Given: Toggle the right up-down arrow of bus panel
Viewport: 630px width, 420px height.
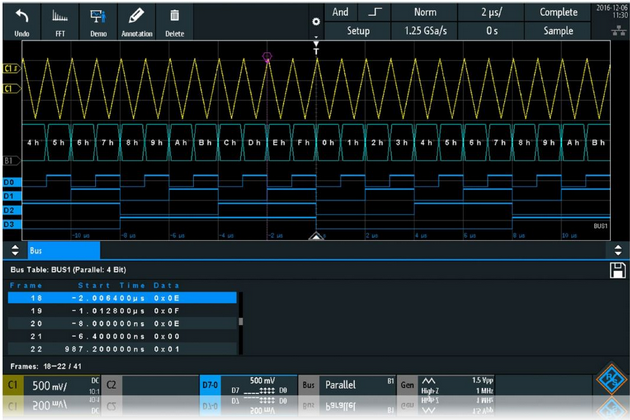Looking at the screenshot, I should click(x=618, y=250).
